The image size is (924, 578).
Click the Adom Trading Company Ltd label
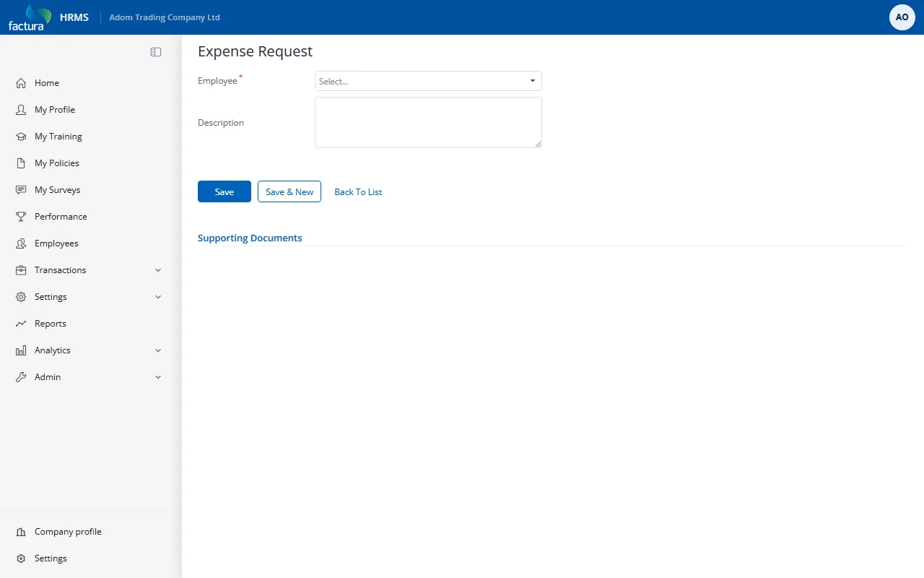tap(165, 17)
